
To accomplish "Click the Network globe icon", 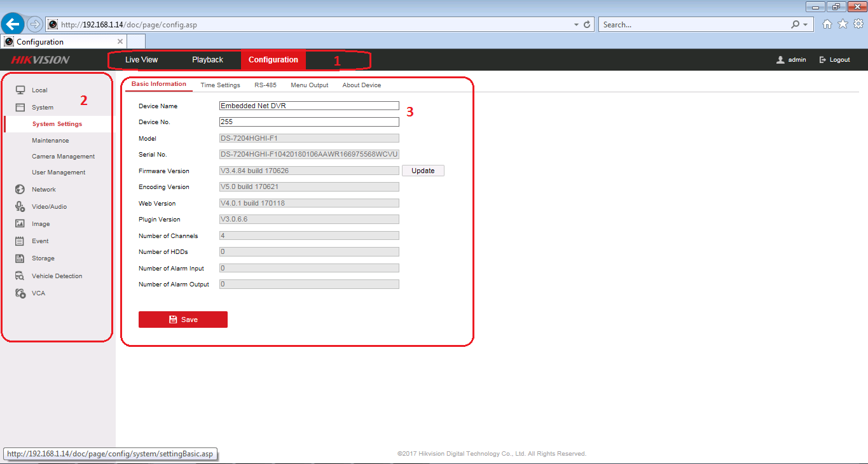I will pyautogui.click(x=20, y=189).
